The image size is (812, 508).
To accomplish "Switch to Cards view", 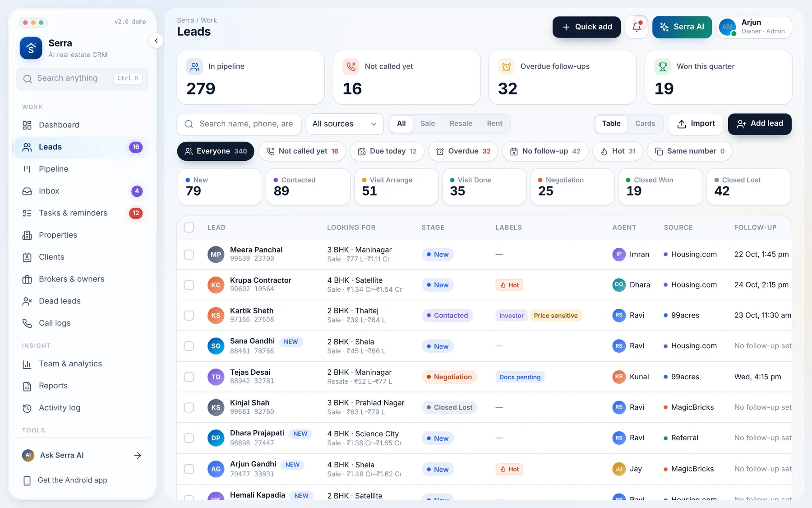I will click(645, 124).
